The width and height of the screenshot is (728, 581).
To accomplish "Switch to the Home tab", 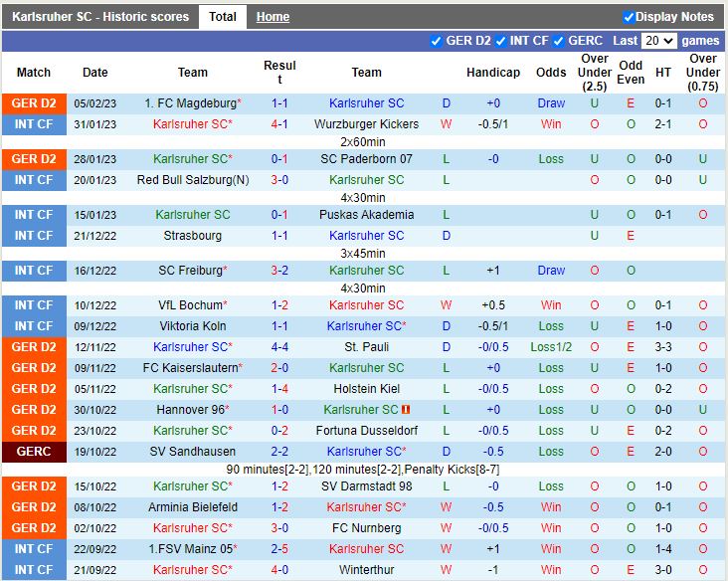I will (x=273, y=17).
